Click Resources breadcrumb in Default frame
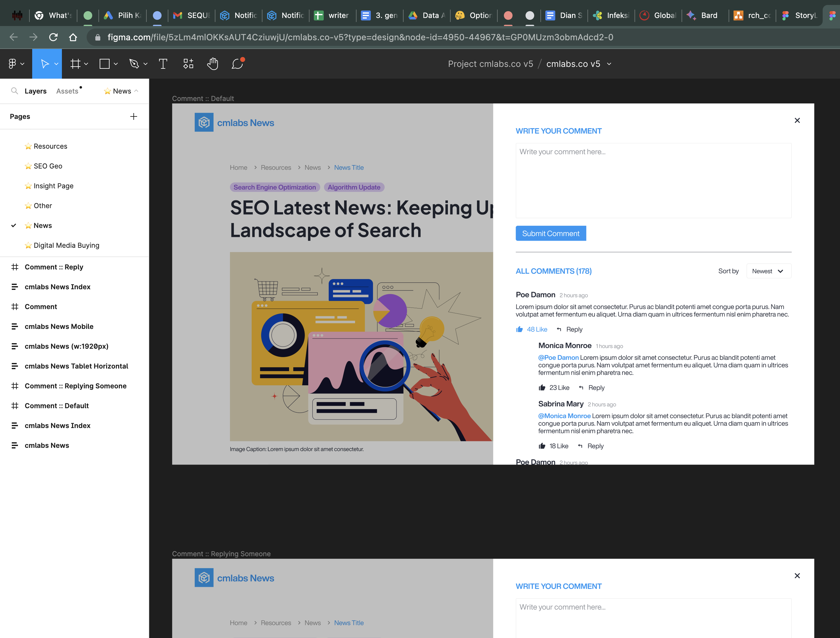Viewport: 840px width, 638px height. point(276,168)
